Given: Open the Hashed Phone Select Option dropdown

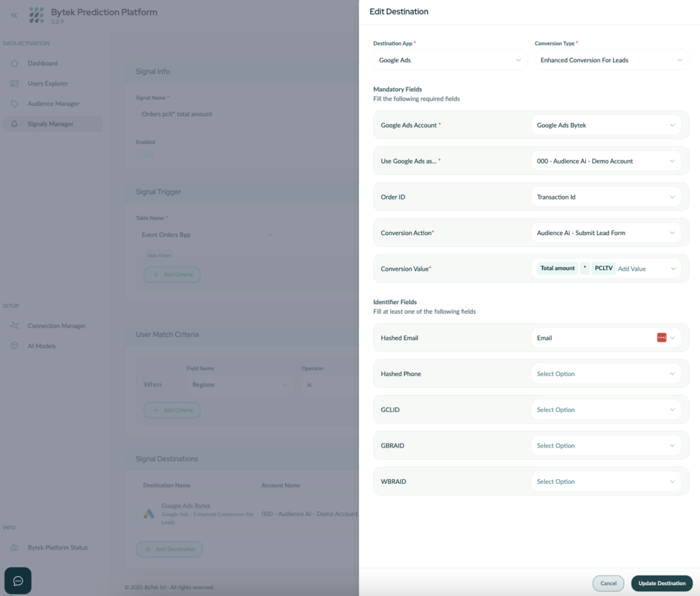Looking at the screenshot, I should (x=606, y=373).
